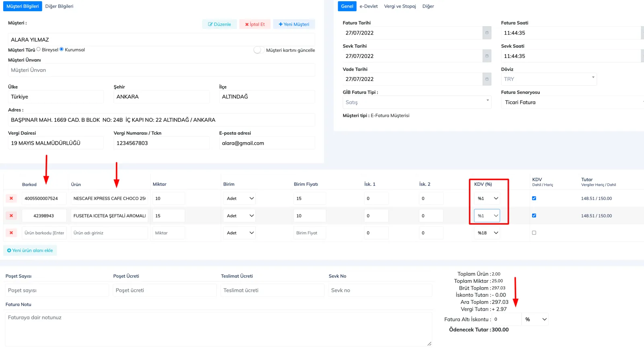This screenshot has width=644, height=351.
Task: Open Vade Tarihi calendar picker
Action: point(487,79)
